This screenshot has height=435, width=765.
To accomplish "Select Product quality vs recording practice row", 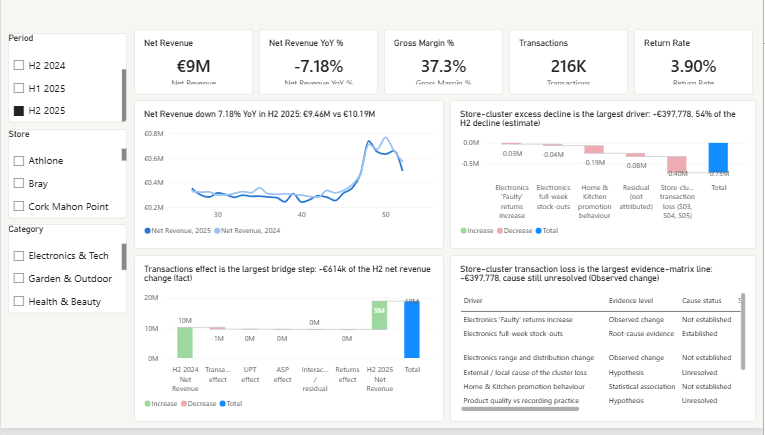I will point(601,400).
